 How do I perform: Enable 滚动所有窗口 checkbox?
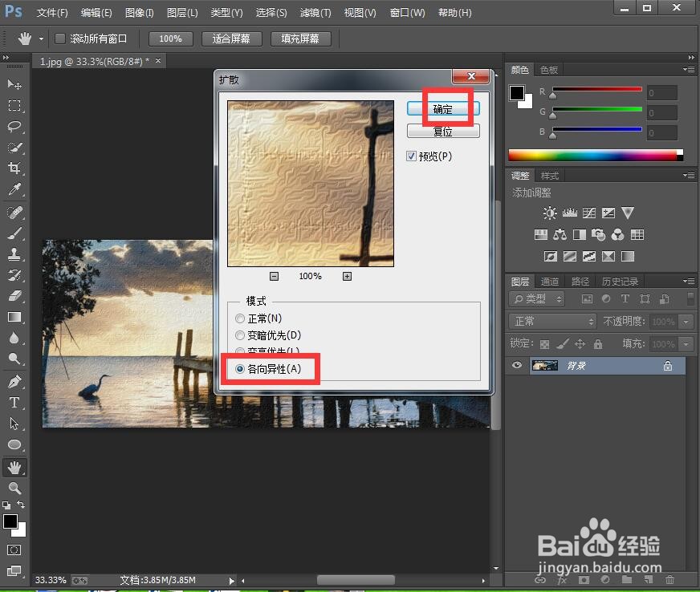[x=60, y=39]
